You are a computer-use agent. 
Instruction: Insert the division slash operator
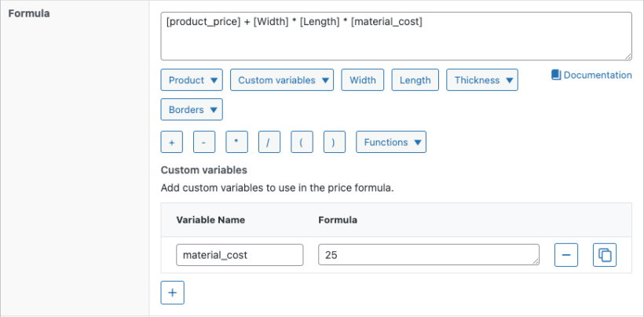[x=269, y=142]
